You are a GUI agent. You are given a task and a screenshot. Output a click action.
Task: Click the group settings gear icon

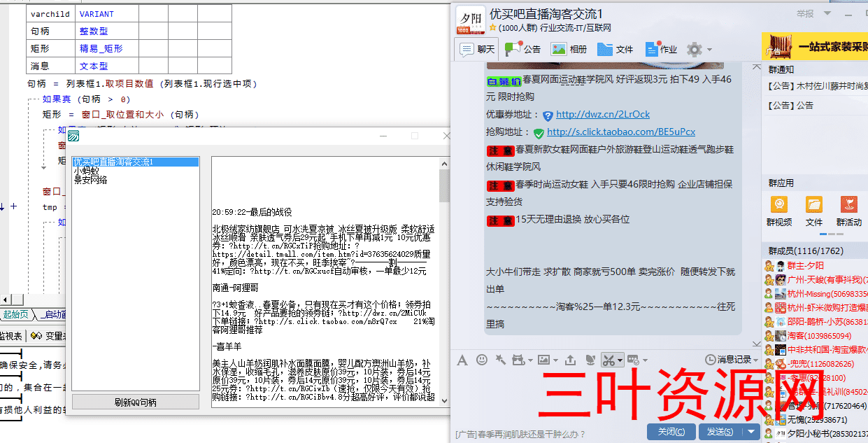pos(694,49)
